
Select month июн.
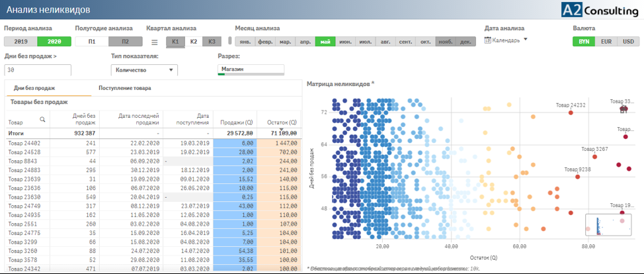[345, 42]
